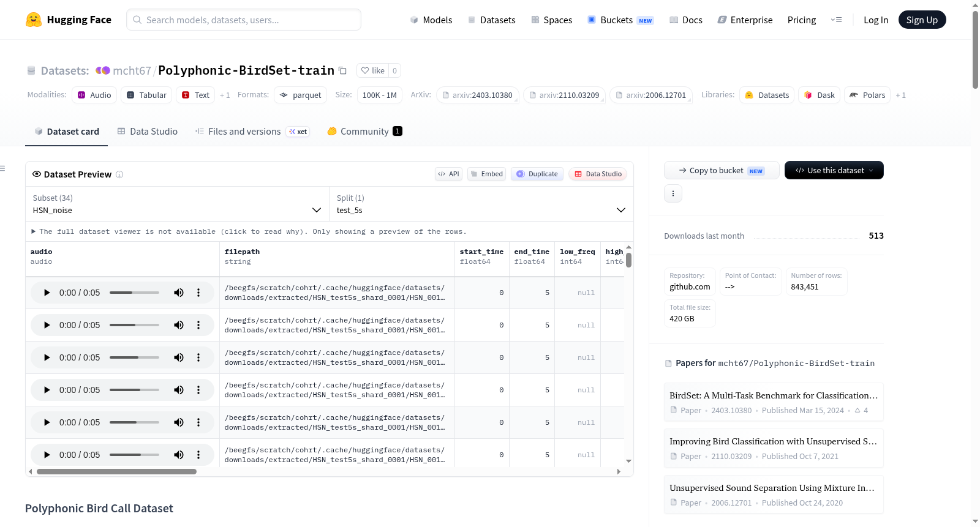Screen dimensions: 980x527
Task: Select the parquet format tag
Action: tap(300, 95)
